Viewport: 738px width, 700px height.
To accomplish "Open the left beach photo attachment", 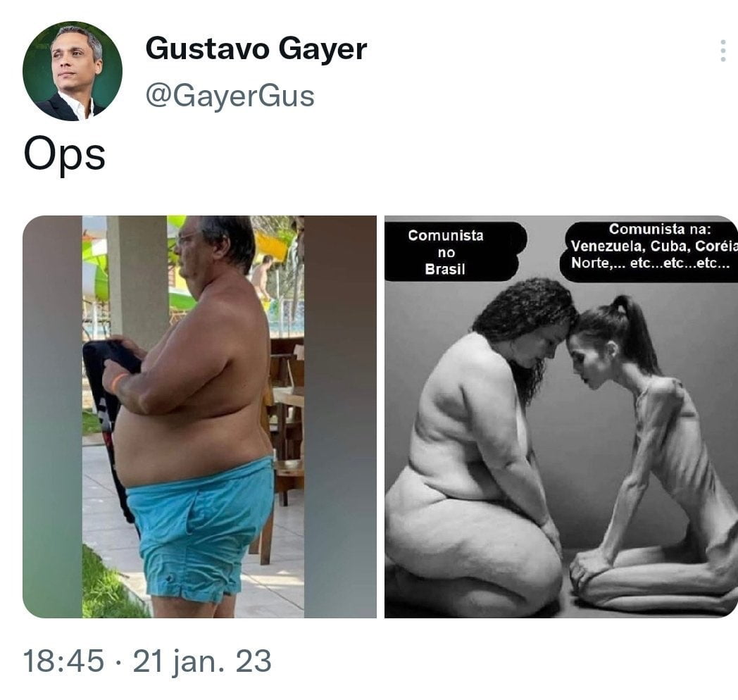I will click(x=199, y=417).
